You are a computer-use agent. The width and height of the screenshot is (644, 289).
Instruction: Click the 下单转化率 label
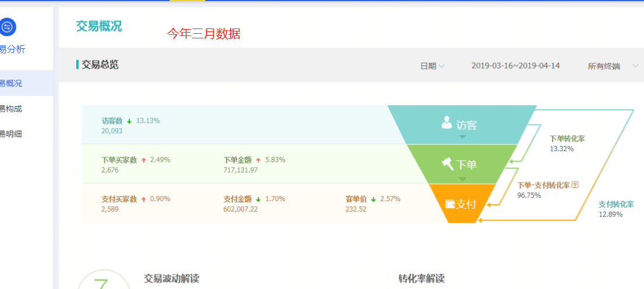pyautogui.click(x=567, y=138)
